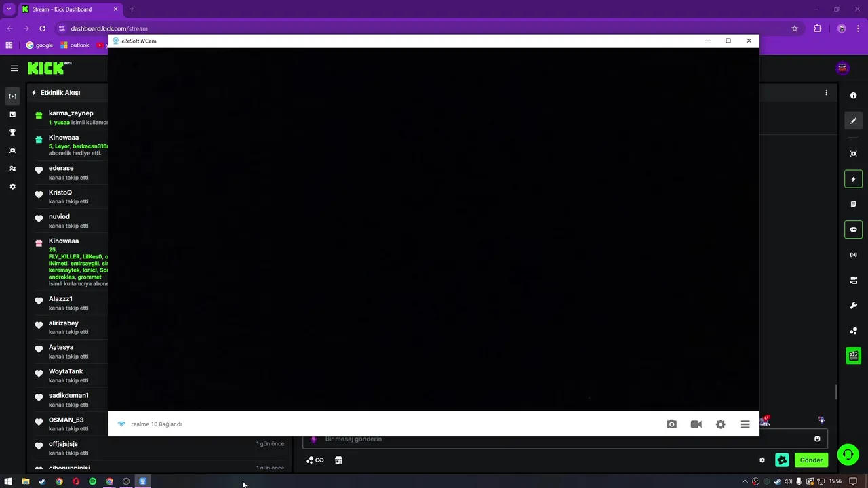Open Kick dashboard hamburger menu

[14, 68]
